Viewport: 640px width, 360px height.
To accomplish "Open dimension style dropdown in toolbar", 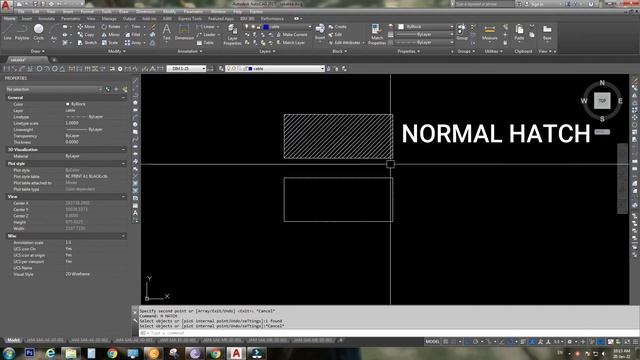I will pos(186,69).
